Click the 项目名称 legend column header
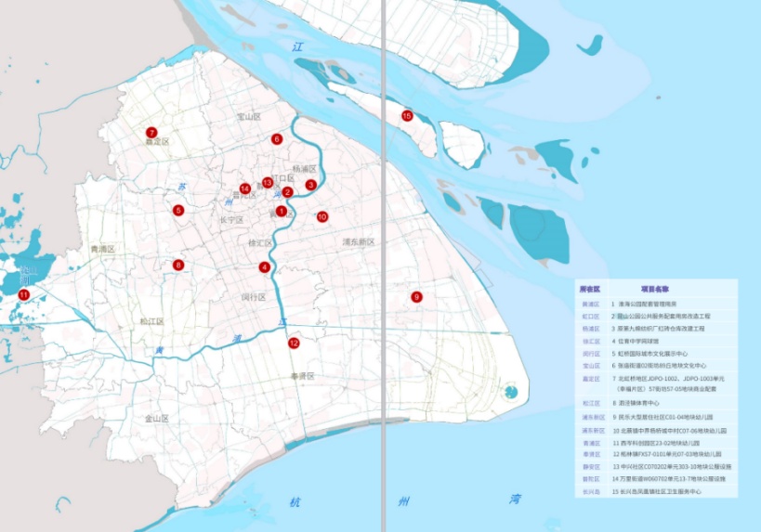761x532 pixels. 655,289
